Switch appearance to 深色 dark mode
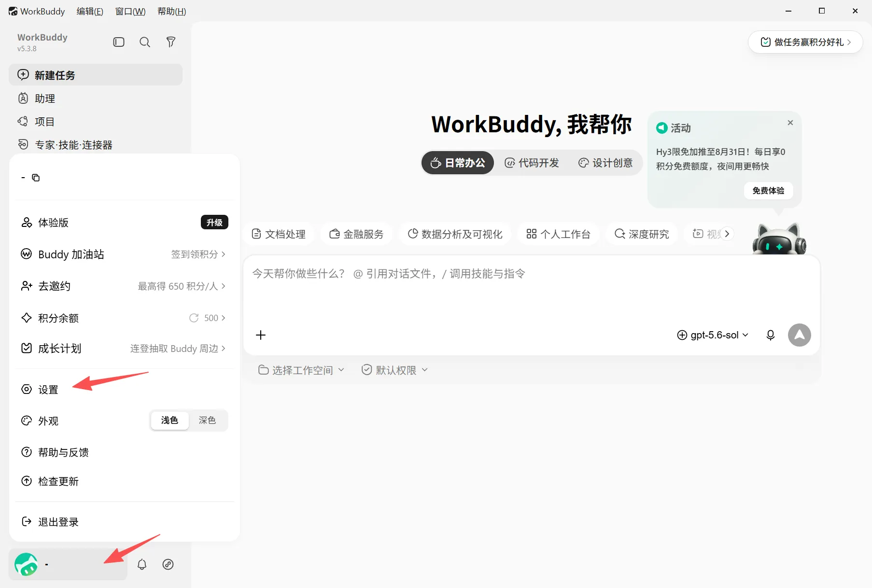The width and height of the screenshot is (872, 588). pyautogui.click(x=207, y=420)
